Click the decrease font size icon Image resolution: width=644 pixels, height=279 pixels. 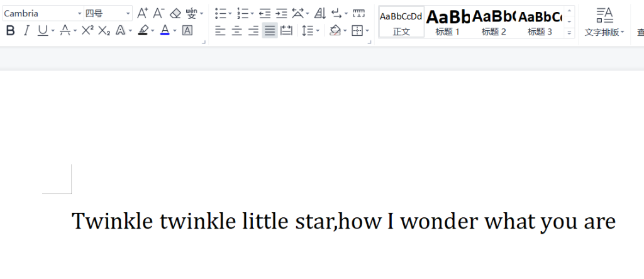click(158, 13)
